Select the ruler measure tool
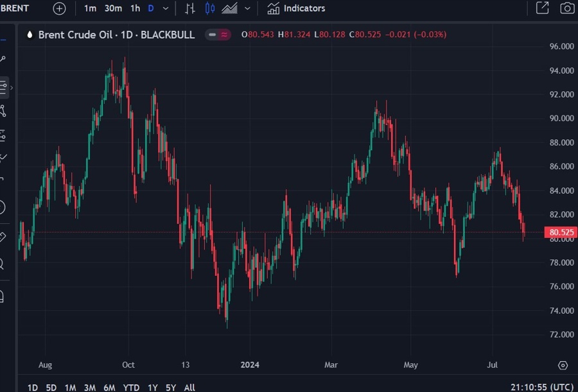This screenshot has height=392, width=578. click(2, 237)
